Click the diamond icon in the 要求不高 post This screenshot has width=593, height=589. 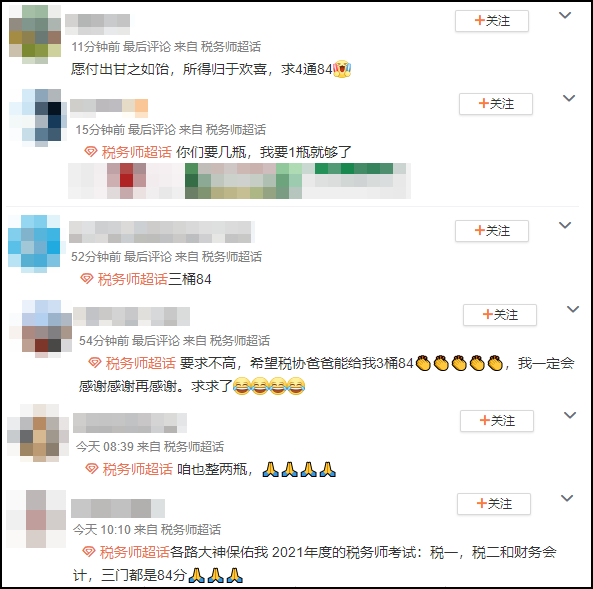pyautogui.click(x=95, y=363)
